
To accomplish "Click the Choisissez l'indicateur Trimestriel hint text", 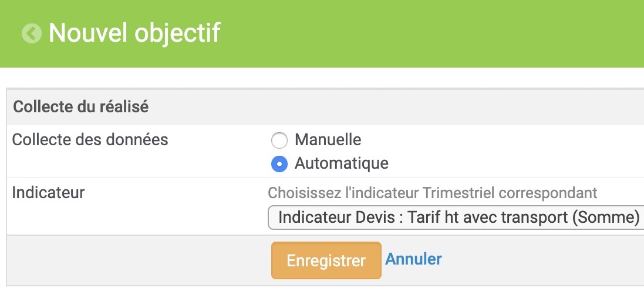I will click(433, 193).
